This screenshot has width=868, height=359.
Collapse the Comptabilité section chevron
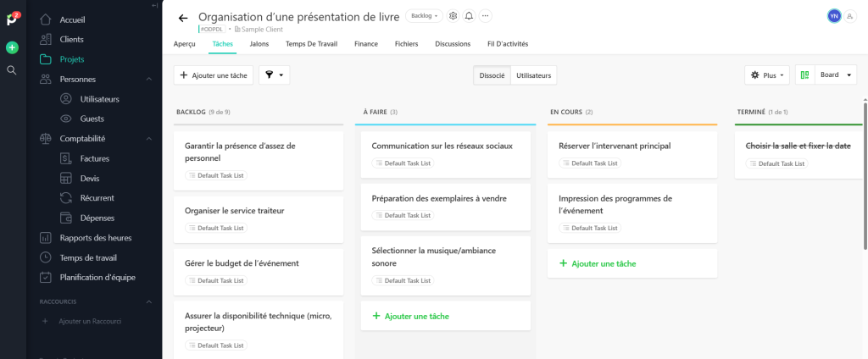[149, 138]
